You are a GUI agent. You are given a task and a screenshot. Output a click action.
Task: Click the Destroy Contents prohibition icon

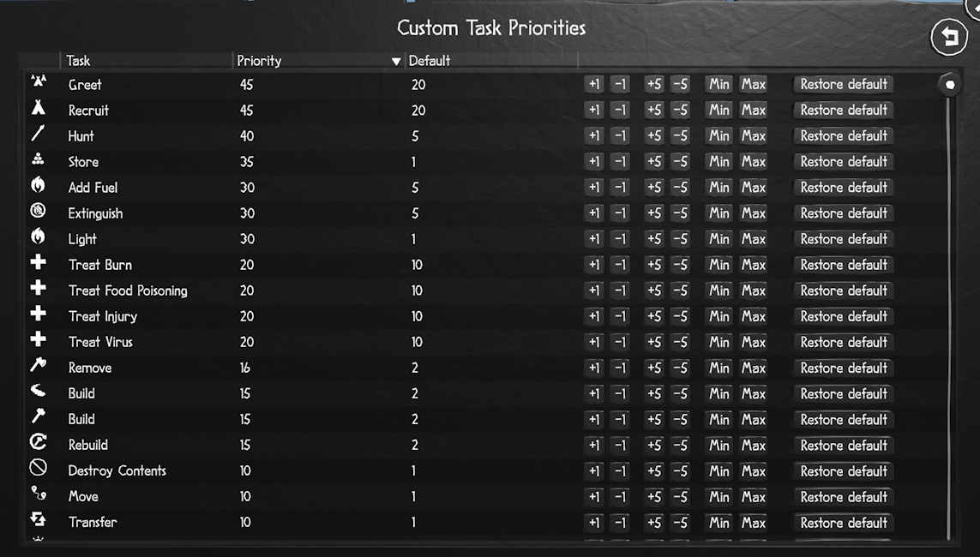tap(38, 468)
